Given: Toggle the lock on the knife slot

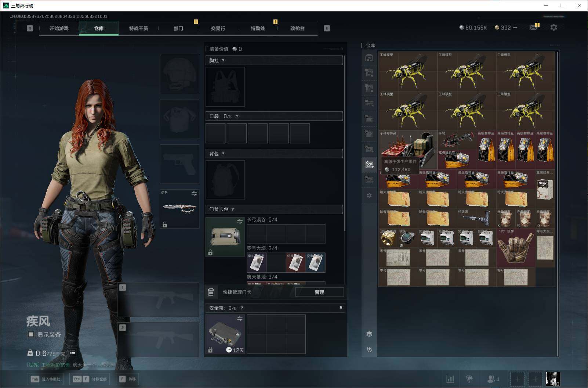Looking at the screenshot, I should pyautogui.click(x=165, y=224).
